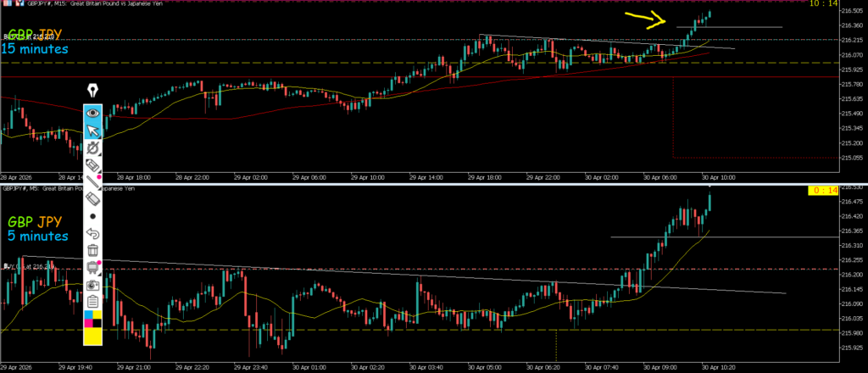Expand the whiteboard screen tool options

[x=92, y=268]
